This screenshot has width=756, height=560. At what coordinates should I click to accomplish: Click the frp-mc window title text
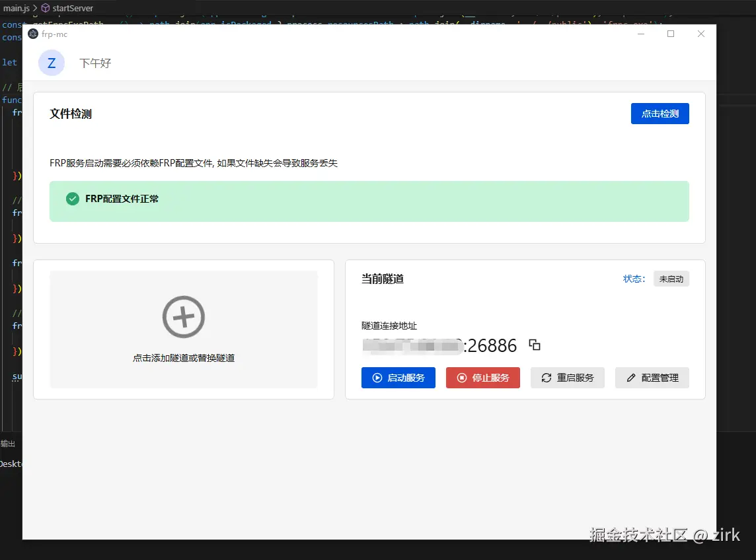click(54, 34)
